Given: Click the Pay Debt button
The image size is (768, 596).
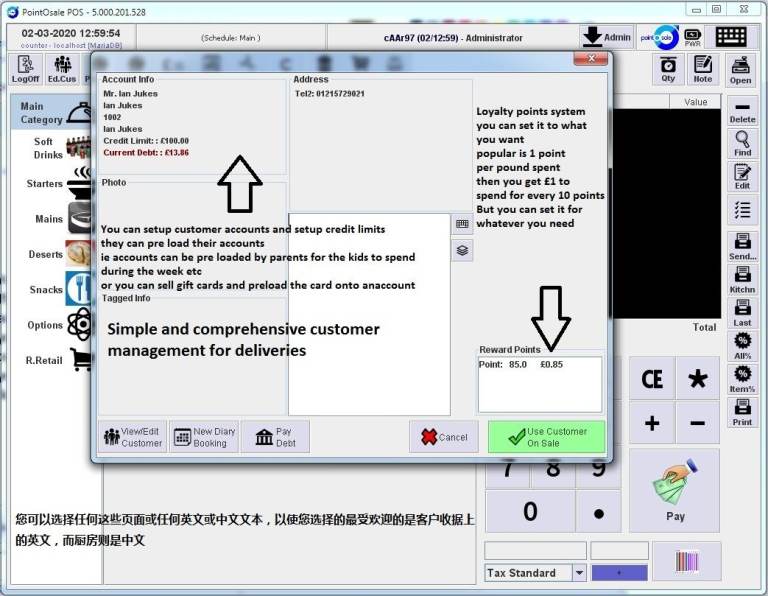Looking at the screenshot, I should point(275,437).
